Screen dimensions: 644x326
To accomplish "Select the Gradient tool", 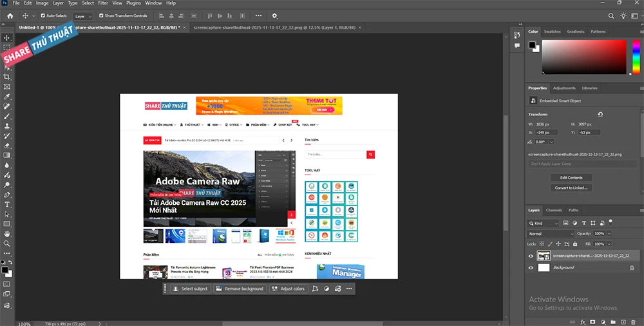I will pos(6,155).
